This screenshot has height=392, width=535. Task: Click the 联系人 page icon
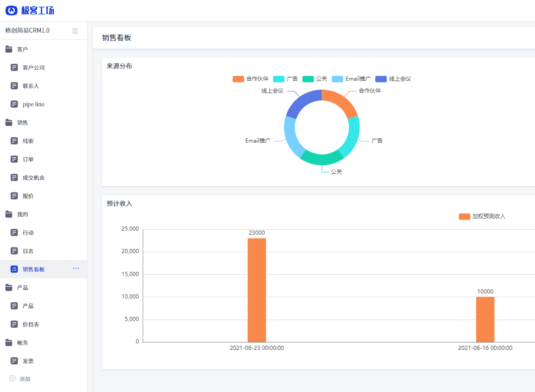pyautogui.click(x=14, y=86)
